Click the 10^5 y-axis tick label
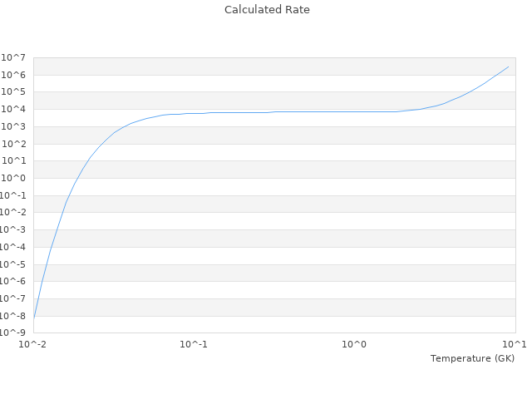This screenshot has width=532, height=399. [x=13, y=92]
